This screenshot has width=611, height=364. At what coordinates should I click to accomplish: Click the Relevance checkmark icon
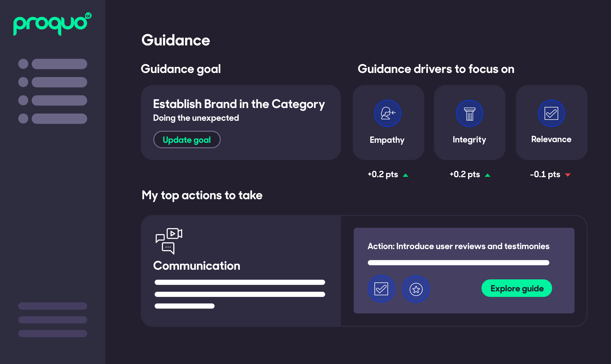[551, 113]
